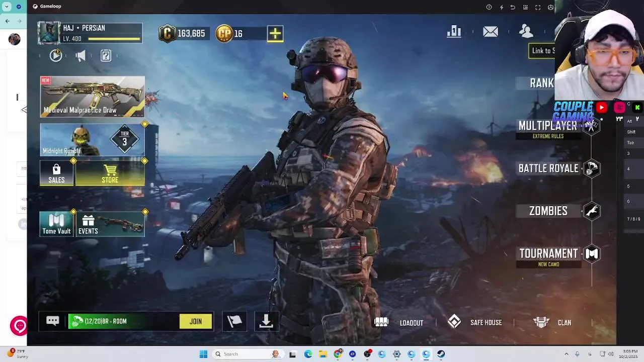Click the Safe House emblem icon

point(454,322)
